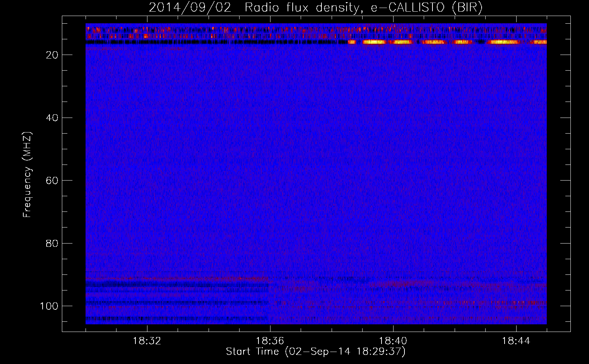Click the 'Start Time (02-Sep-14 18:29:37)' label
The image size is (589, 364).
(316, 352)
